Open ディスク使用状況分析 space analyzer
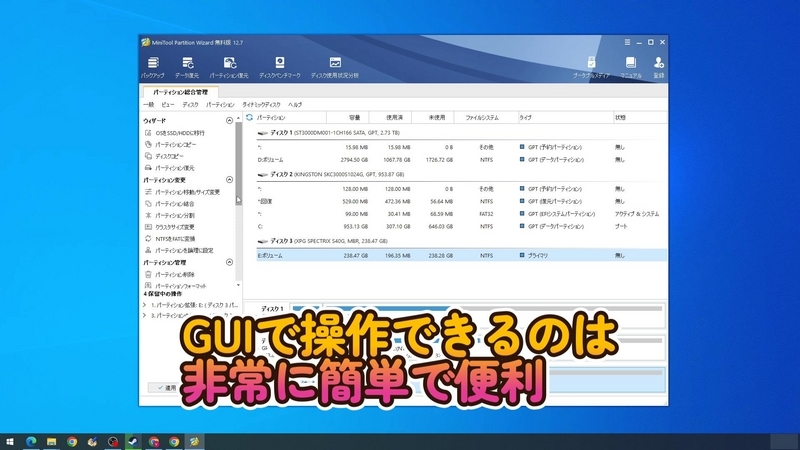 coord(335,67)
